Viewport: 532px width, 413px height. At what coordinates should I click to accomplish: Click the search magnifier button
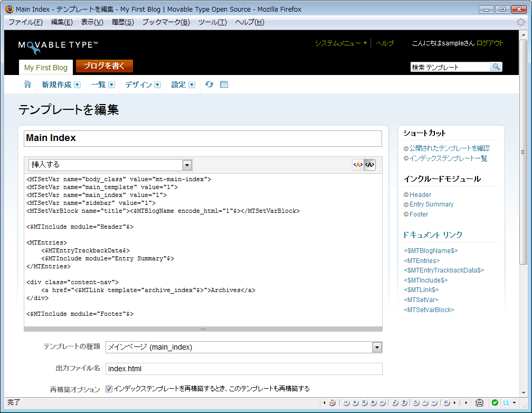click(496, 67)
